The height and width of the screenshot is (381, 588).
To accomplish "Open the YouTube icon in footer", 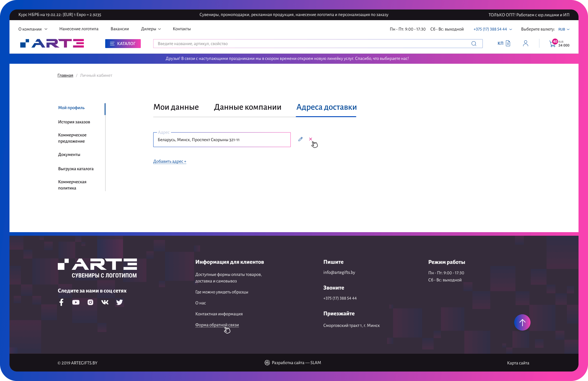I will point(76,302).
